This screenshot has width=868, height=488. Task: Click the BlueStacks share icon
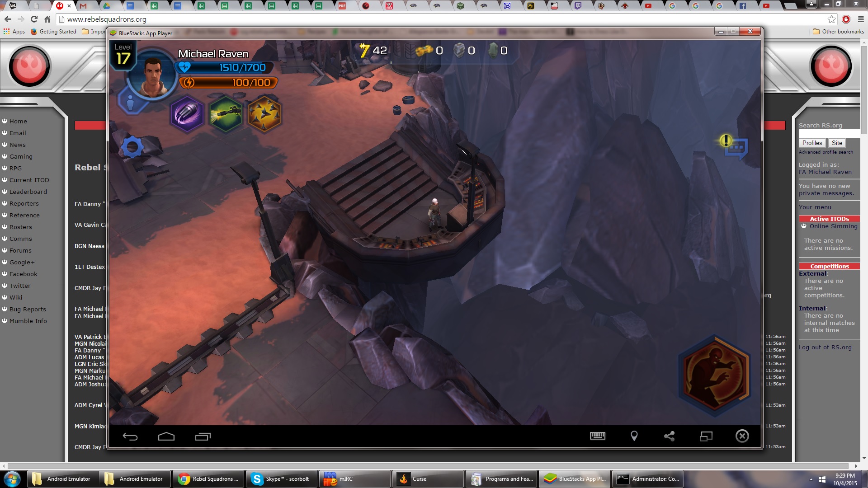[x=669, y=436]
